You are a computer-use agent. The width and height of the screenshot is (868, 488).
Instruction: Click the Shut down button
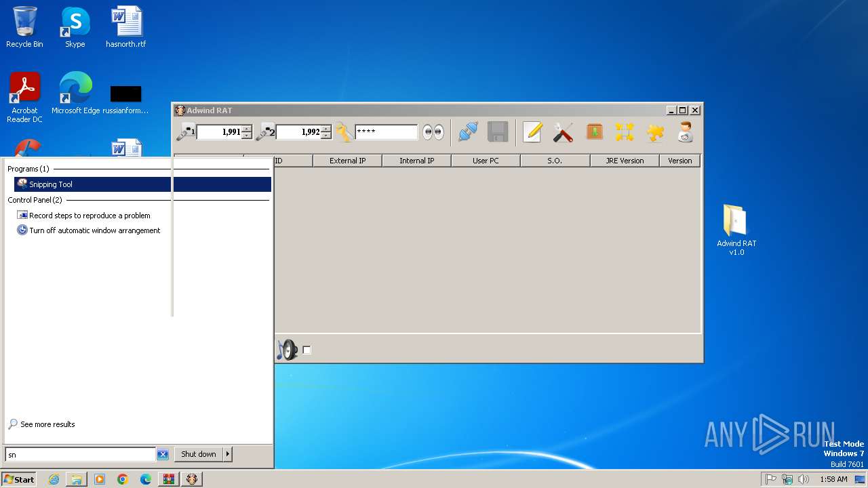[x=199, y=454]
